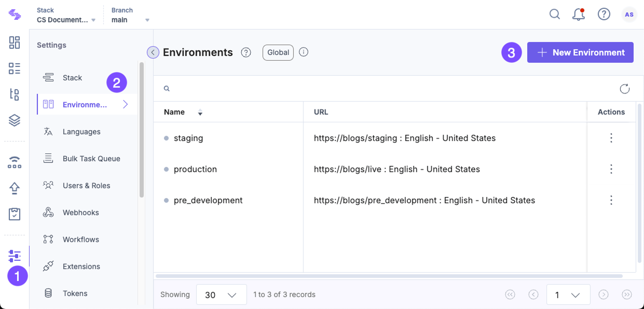
Task: Click the search magnifier in top bar
Action: 554,14
